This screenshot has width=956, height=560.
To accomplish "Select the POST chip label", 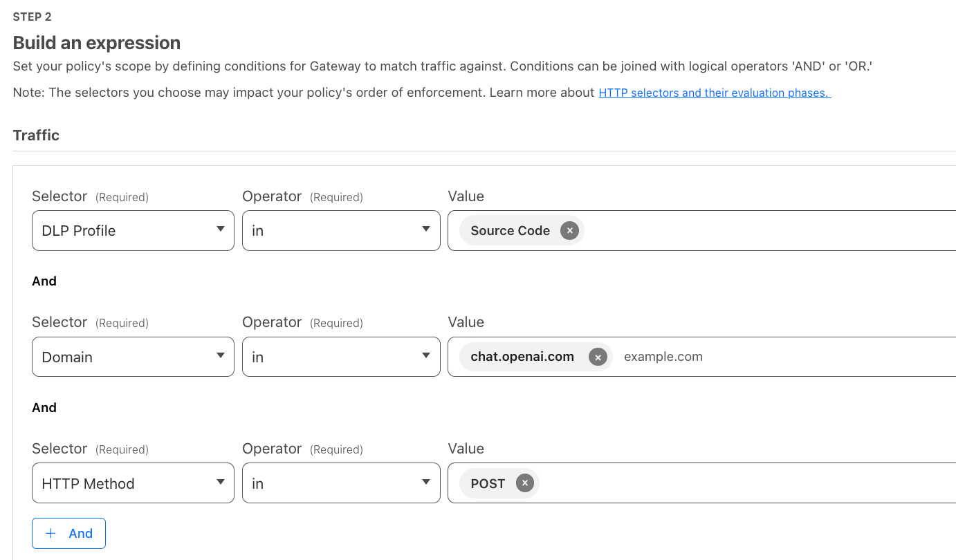I will point(488,483).
